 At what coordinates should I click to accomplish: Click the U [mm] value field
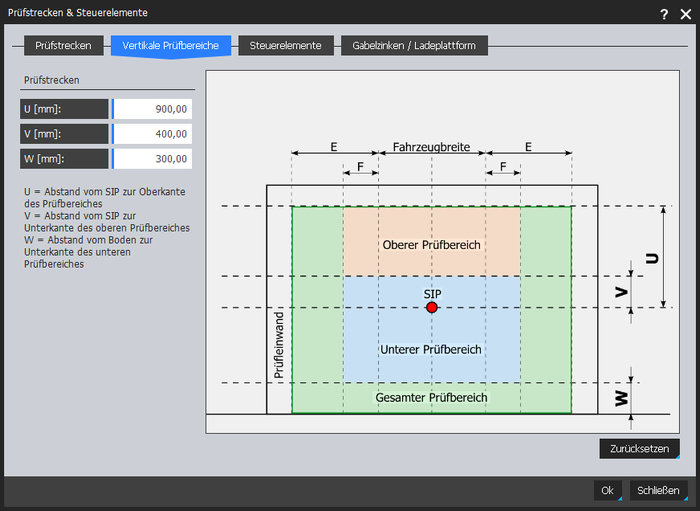152,109
